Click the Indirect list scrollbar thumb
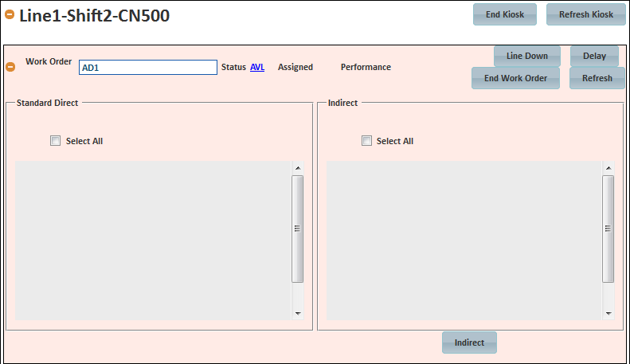Image resolution: width=630 pixels, height=364 pixels. click(x=608, y=229)
